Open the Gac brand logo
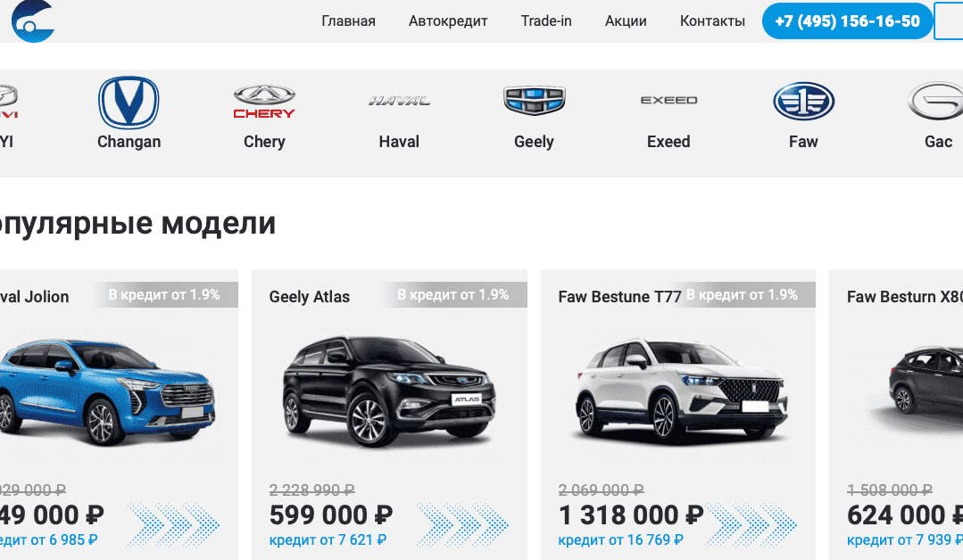 pyautogui.click(x=936, y=101)
